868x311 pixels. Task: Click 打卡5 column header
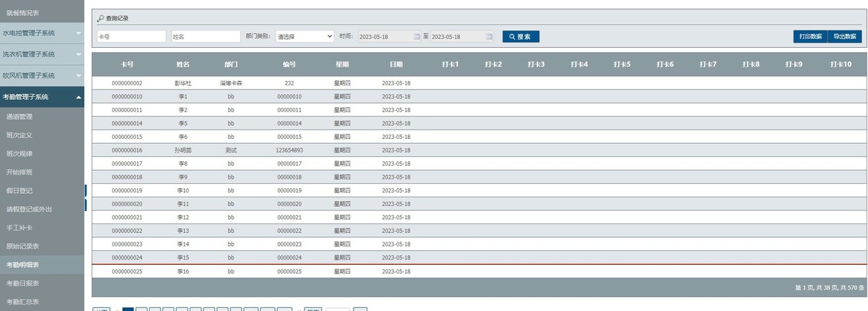tap(622, 64)
